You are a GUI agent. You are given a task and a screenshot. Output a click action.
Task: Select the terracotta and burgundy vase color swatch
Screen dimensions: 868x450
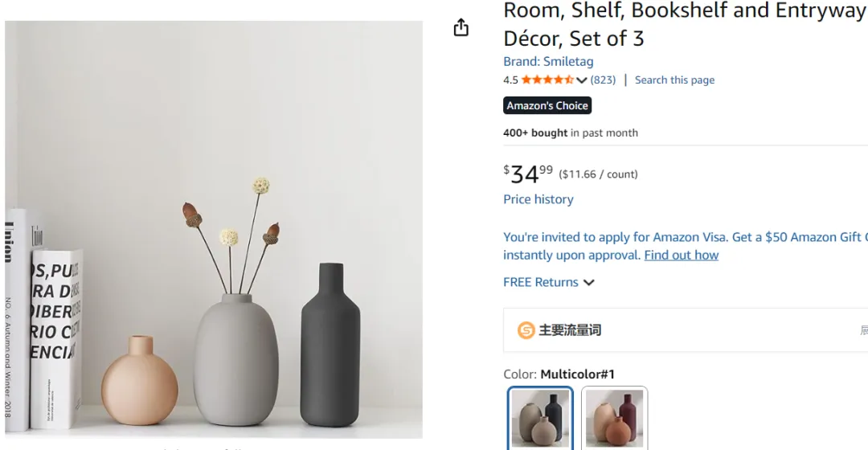614,417
